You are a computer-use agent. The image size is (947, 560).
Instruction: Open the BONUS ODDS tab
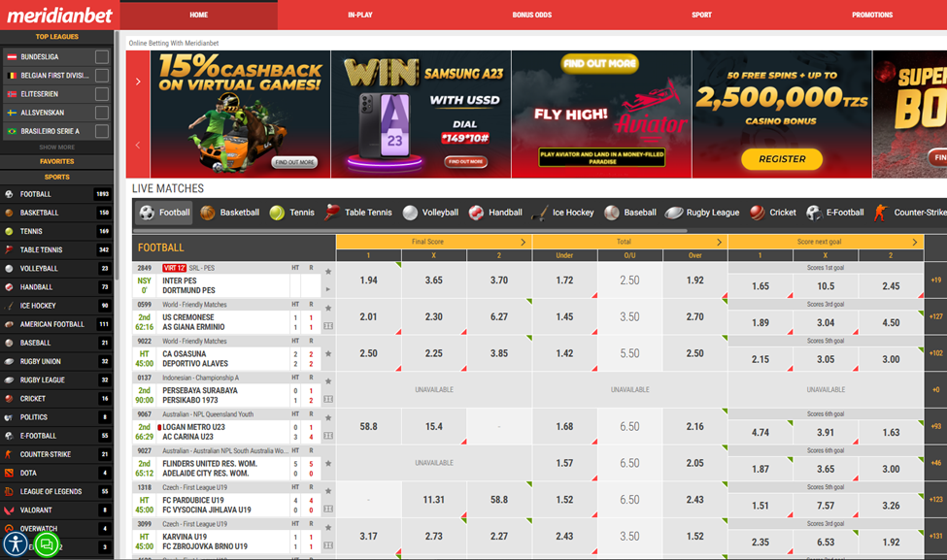(x=531, y=16)
